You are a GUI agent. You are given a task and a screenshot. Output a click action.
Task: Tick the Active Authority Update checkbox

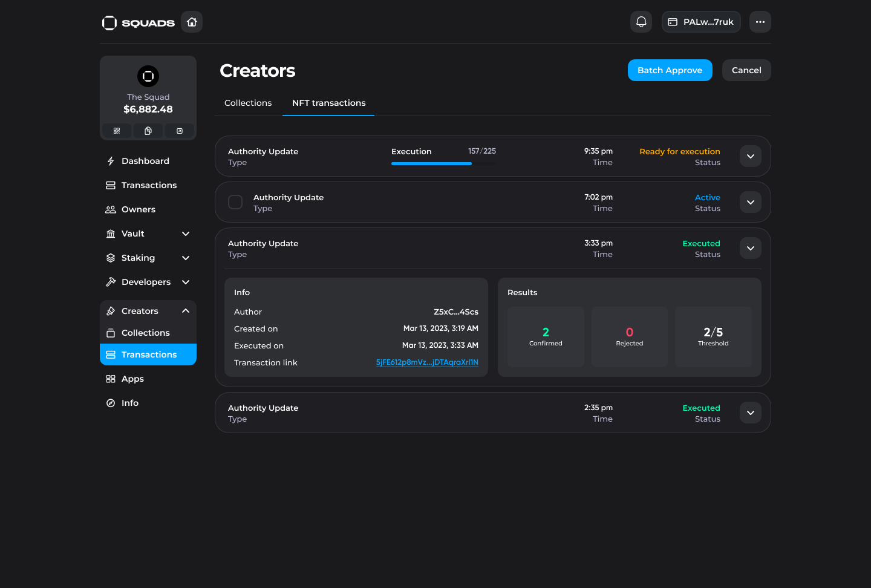[x=235, y=202]
